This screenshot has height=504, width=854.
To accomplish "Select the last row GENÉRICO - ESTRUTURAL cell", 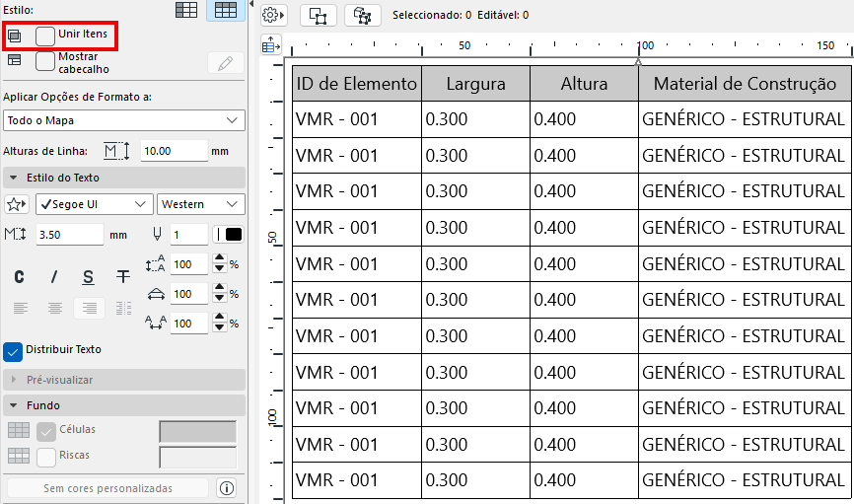I will (745, 480).
